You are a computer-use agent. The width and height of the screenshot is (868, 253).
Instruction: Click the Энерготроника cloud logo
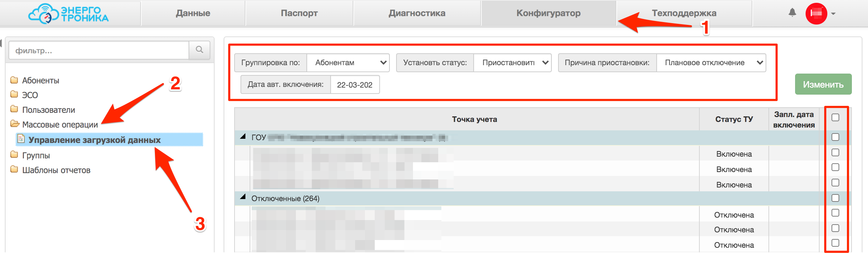[x=68, y=13]
